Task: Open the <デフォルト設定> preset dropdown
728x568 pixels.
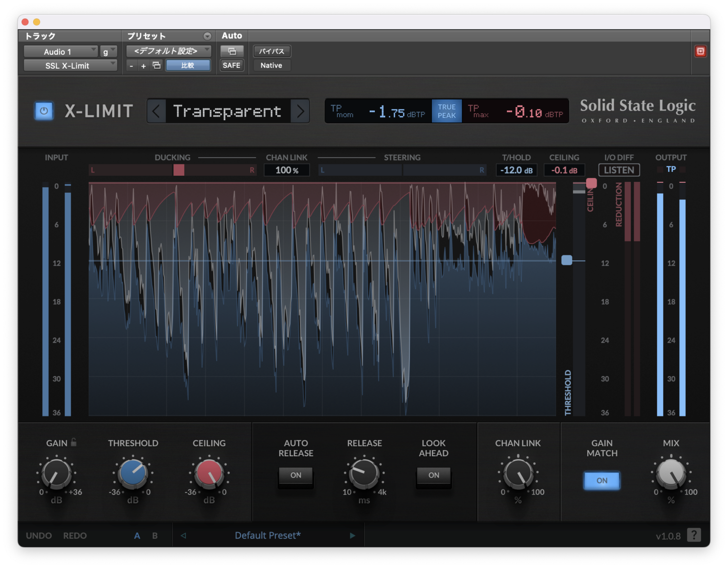Action: (x=168, y=51)
